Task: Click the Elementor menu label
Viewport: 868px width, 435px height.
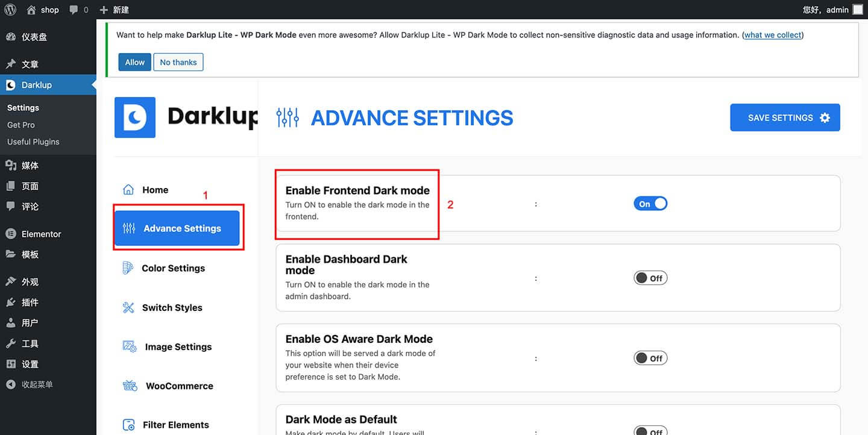Action: click(42, 234)
